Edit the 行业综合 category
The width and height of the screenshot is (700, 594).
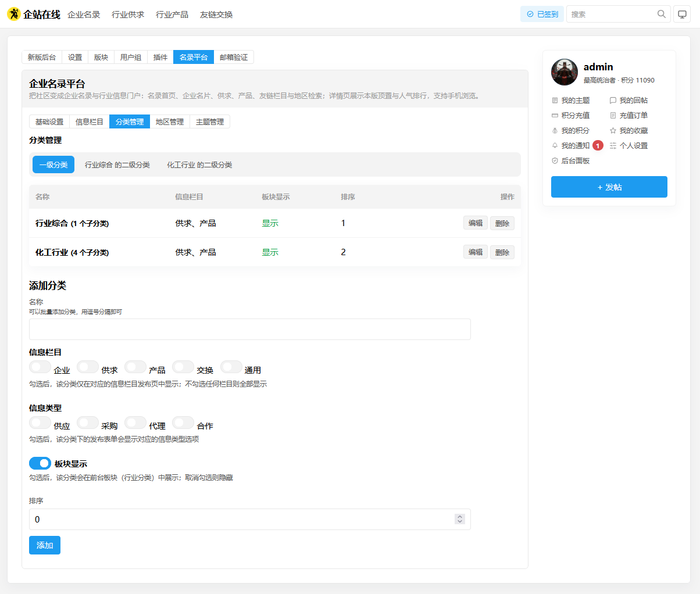476,223
